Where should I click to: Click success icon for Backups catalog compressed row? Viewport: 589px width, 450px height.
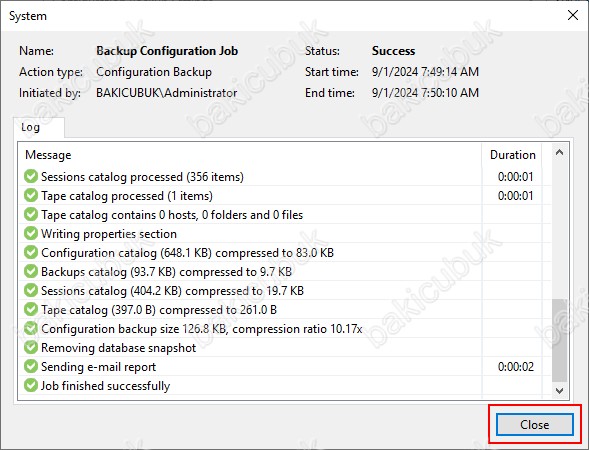pos(31,271)
